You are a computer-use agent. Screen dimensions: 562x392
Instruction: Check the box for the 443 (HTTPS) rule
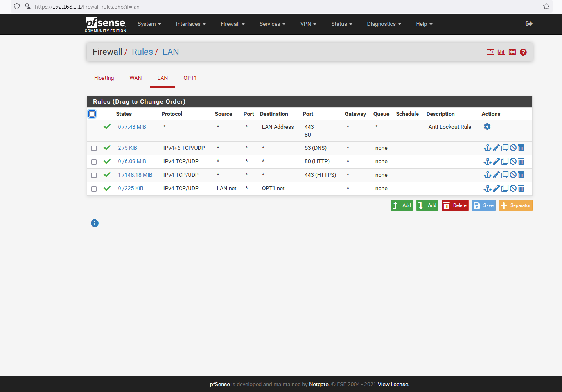point(94,175)
